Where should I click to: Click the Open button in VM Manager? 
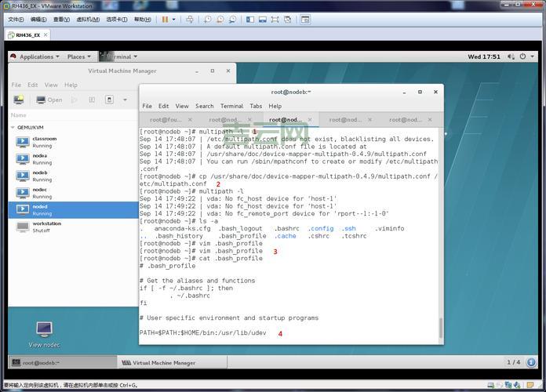tap(49, 100)
